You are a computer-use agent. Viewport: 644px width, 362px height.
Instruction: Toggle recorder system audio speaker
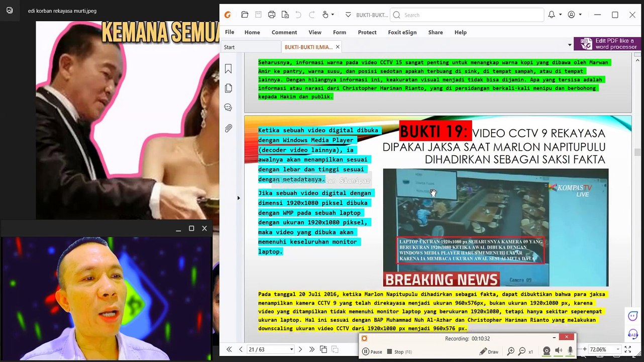[559, 351]
